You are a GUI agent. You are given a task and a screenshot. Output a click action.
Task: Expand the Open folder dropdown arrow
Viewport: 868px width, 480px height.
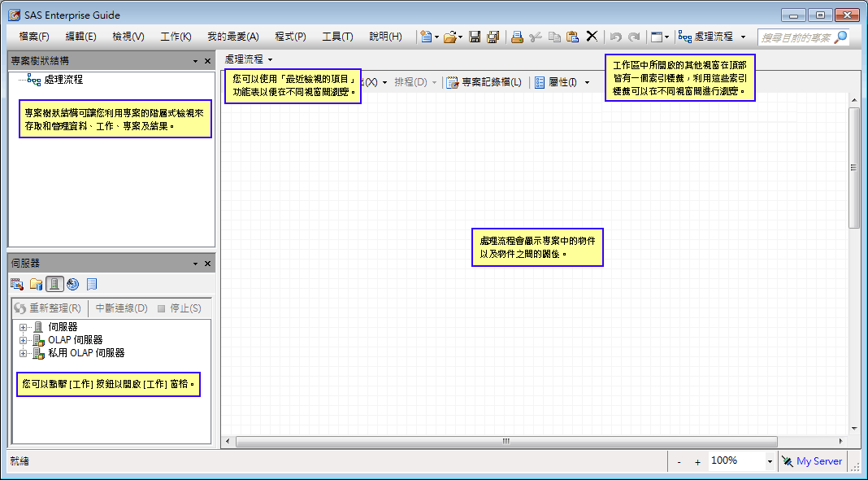coord(461,37)
